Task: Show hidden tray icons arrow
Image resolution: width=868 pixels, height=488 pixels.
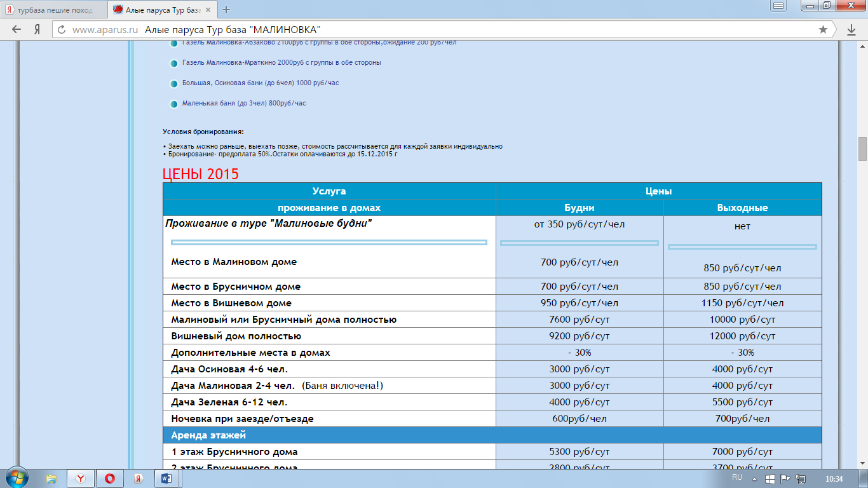Action: pyautogui.click(x=755, y=478)
